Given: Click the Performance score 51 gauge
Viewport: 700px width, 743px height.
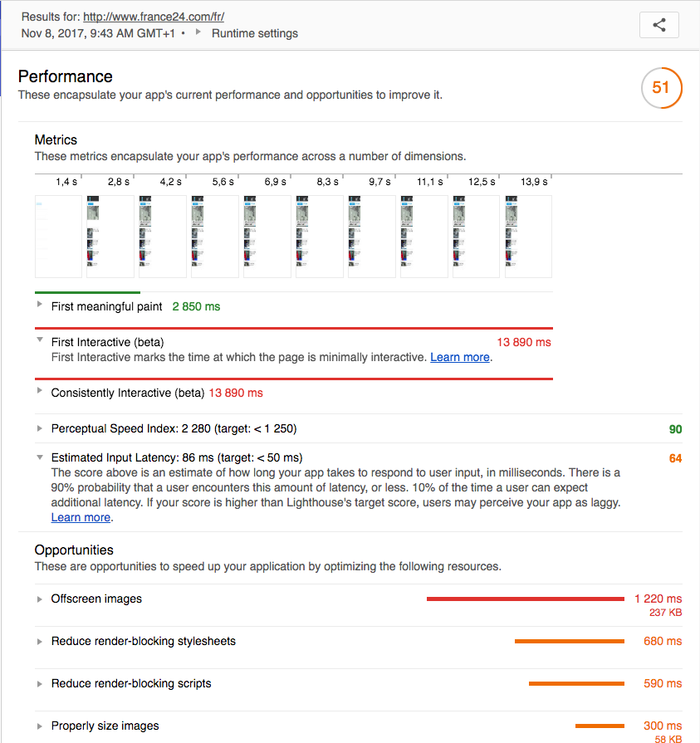Looking at the screenshot, I should tap(661, 88).
